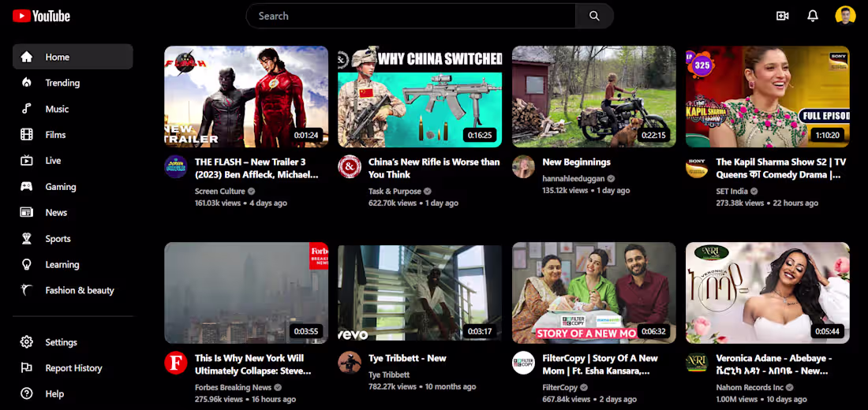Viewport: 868px width, 410px height.
Task: Visit Task & Purpose channel name
Action: [x=395, y=192]
